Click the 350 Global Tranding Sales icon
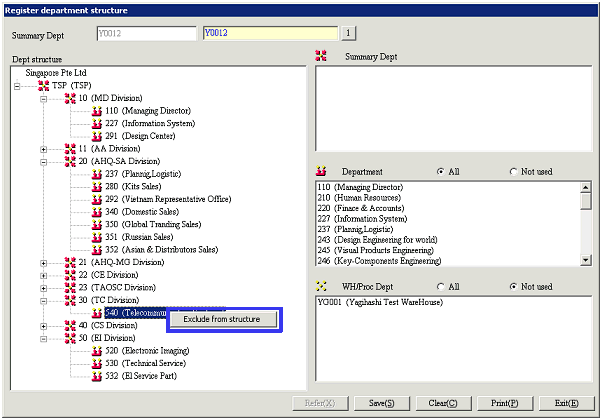 pyautogui.click(x=96, y=224)
